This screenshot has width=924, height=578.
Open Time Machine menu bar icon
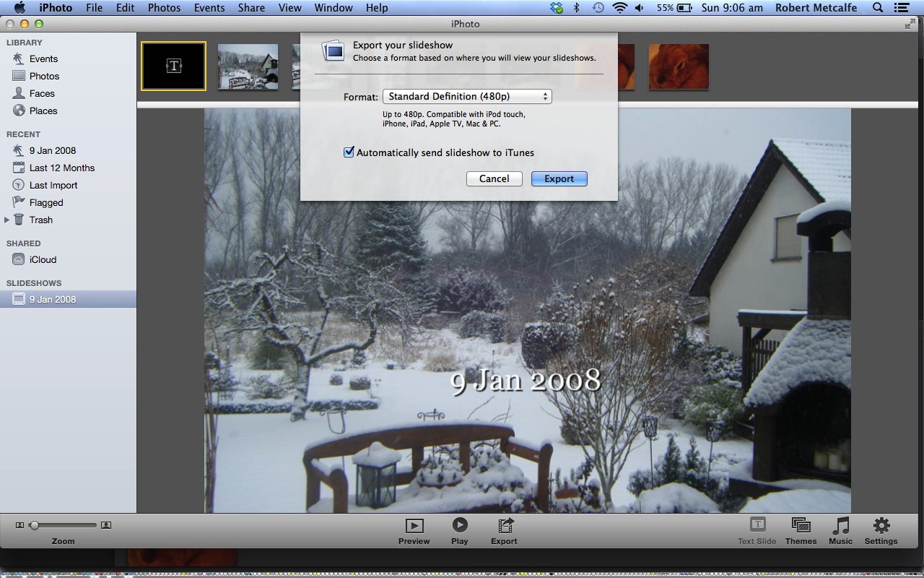[x=598, y=8]
